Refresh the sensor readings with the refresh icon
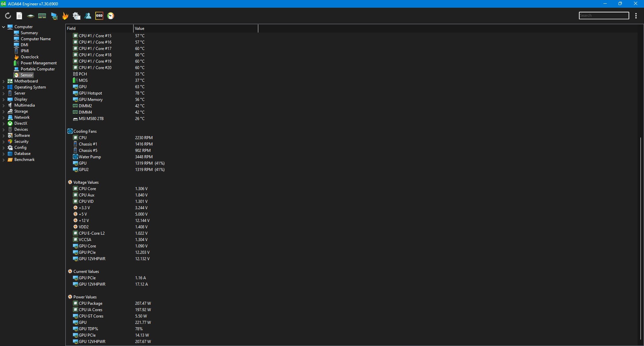This screenshot has width=644, height=346. 8,16
